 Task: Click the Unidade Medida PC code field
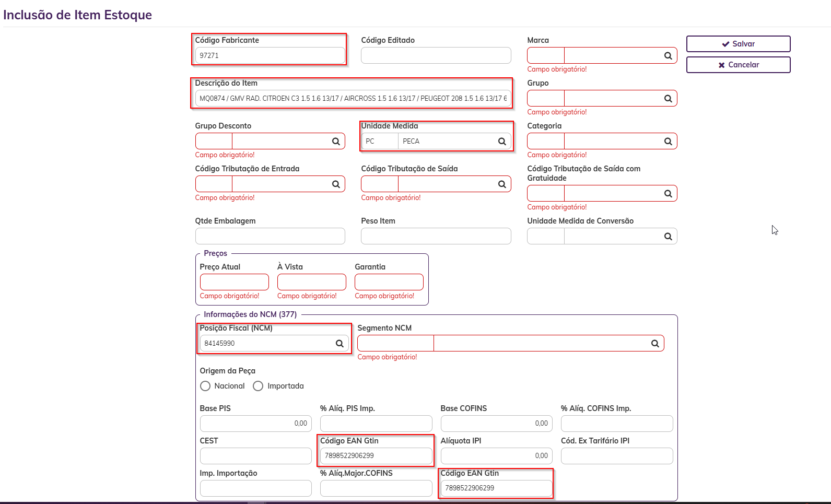(x=380, y=141)
